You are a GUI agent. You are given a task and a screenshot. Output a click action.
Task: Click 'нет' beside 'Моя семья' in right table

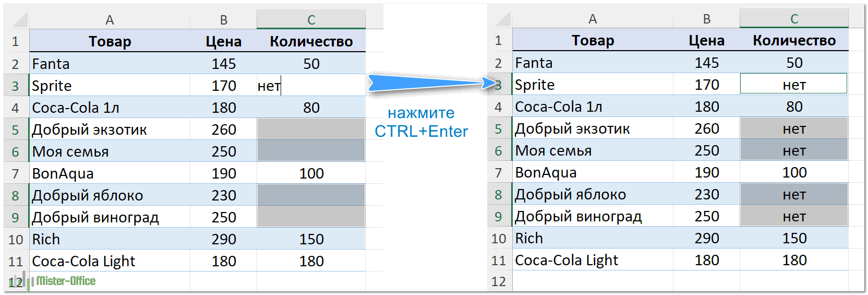coord(794,150)
